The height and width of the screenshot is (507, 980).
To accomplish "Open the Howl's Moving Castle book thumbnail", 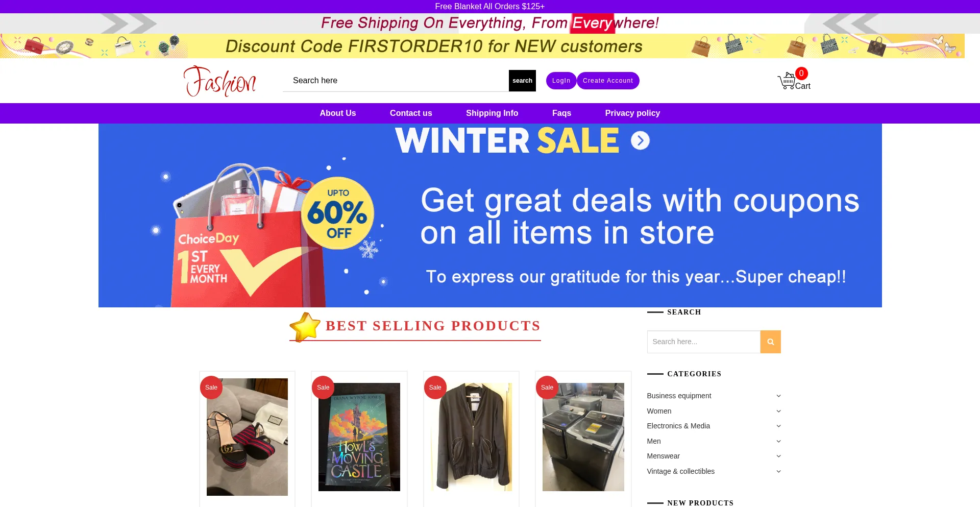I will 359,437.
